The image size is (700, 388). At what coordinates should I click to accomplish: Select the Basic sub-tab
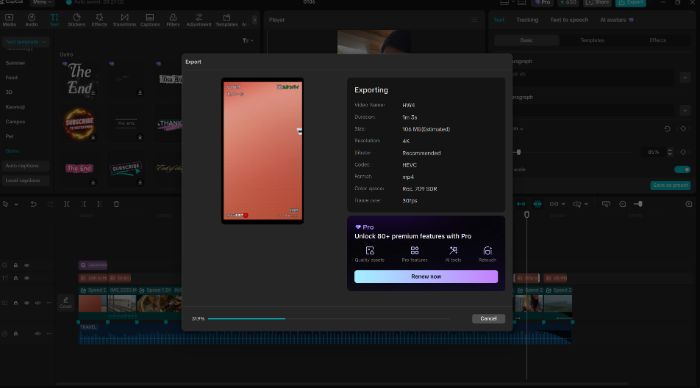coord(526,40)
